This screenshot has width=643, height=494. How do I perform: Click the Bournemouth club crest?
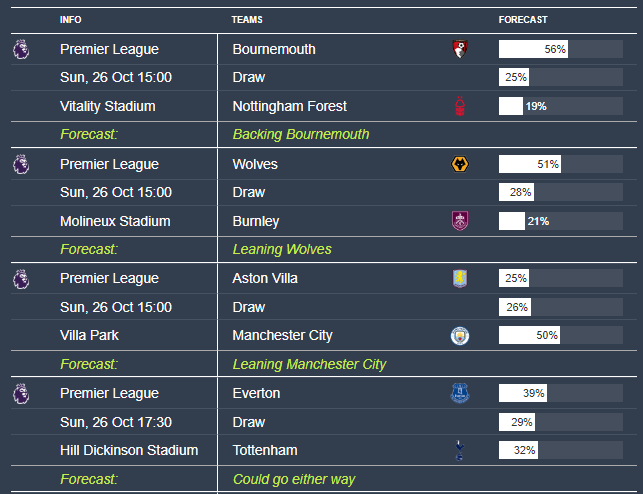tap(459, 48)
